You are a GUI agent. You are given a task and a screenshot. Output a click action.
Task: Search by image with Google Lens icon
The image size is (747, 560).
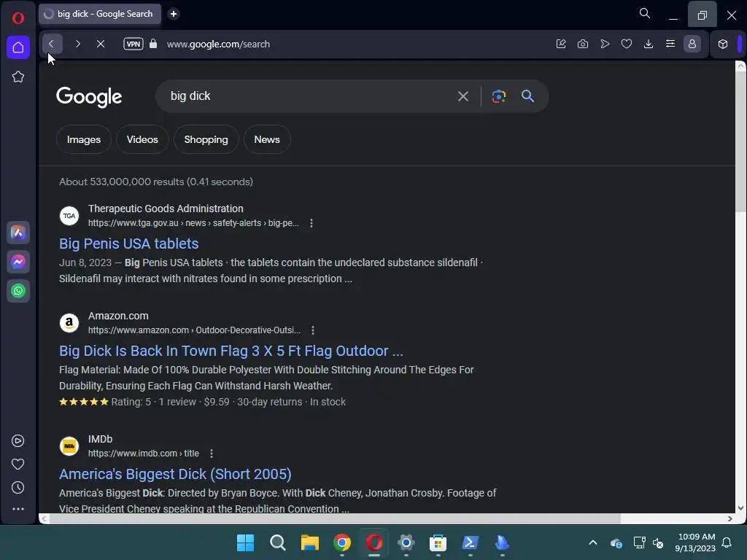pyautogui.click(x=499, y=96)
